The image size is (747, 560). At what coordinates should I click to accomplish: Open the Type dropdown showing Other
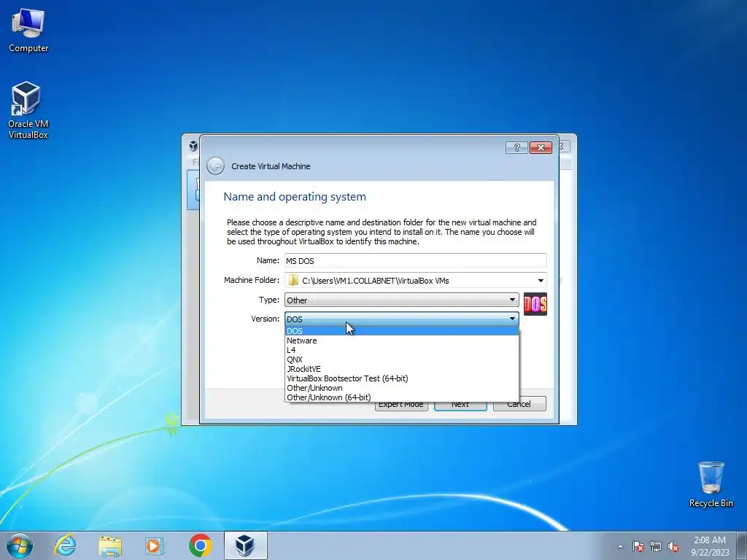tap(402, 300)
